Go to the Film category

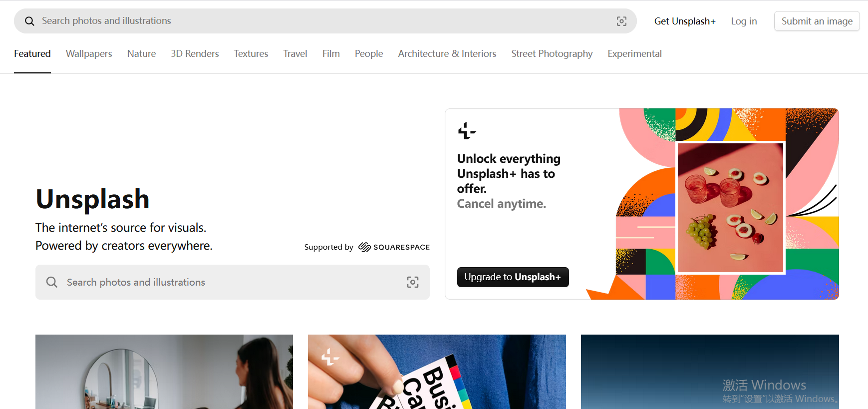[x=331, y=53]
